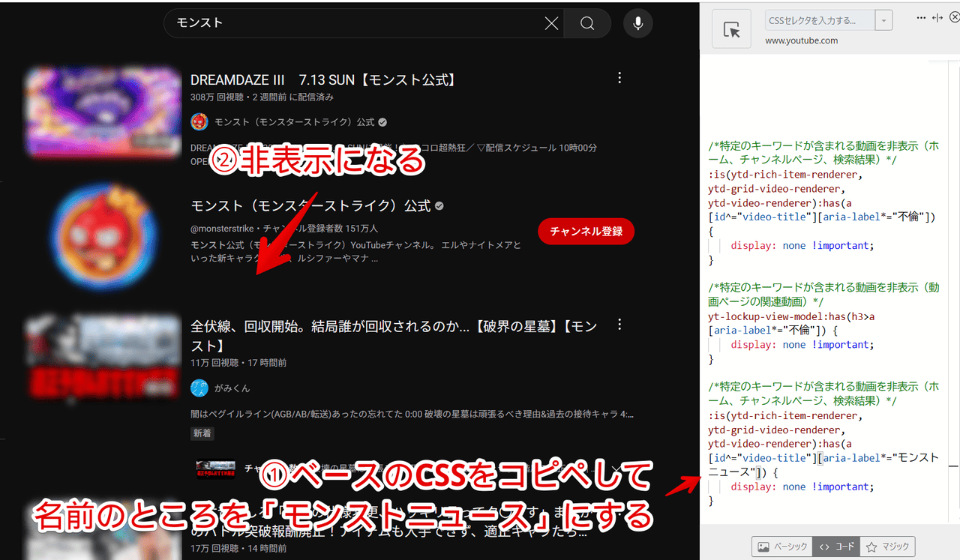The height and width of the screenshot is (560, 960).
Task: Click 17万 回視聴・14 時間前 text
Action: [238, 549]
